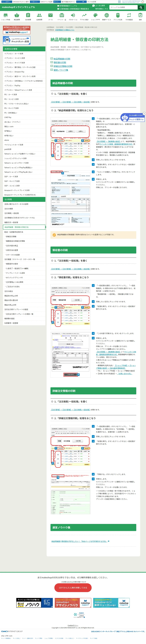
Task: Click arrow icon beside 納品明細書の印刷 link
Action: point(52,59)
